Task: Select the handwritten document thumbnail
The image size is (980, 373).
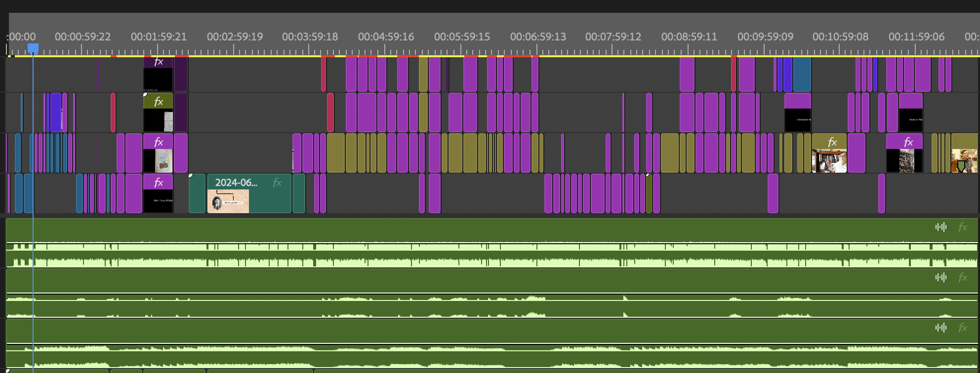Action: (168, 122)
